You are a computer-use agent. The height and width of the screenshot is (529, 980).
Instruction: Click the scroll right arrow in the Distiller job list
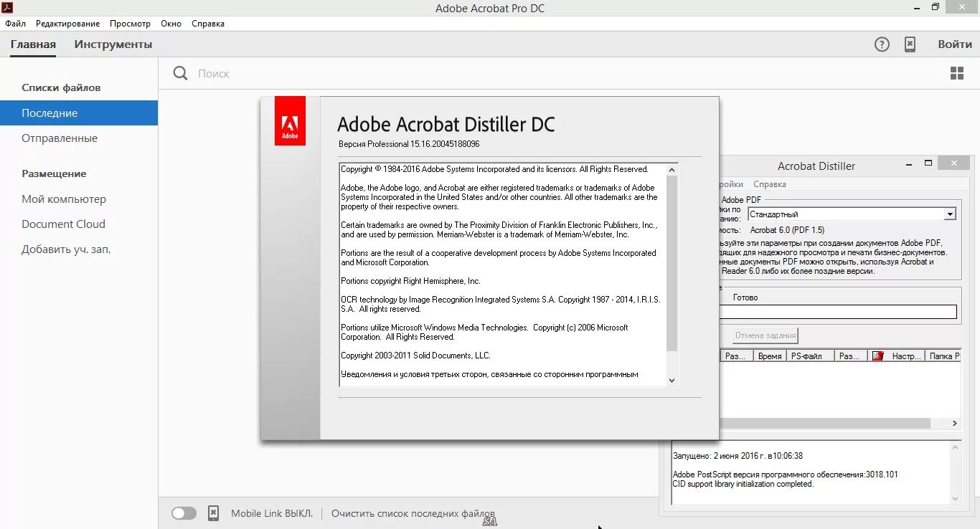tap(955, 424)
